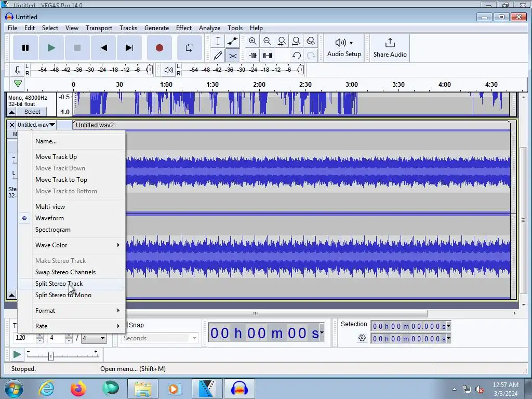Screen dimensions: 532x399
Task: Collapse the mono track with arrow
Action: [x=11, y=112]
